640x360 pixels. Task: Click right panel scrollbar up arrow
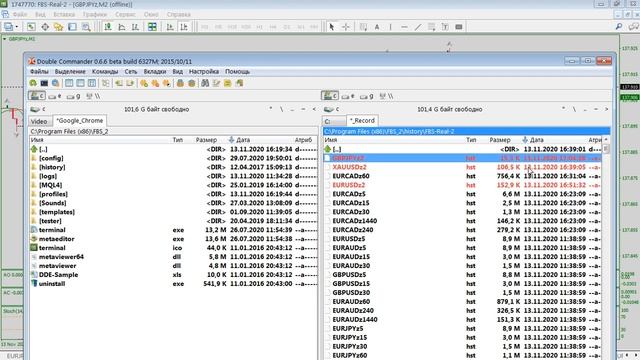[606, 140]
